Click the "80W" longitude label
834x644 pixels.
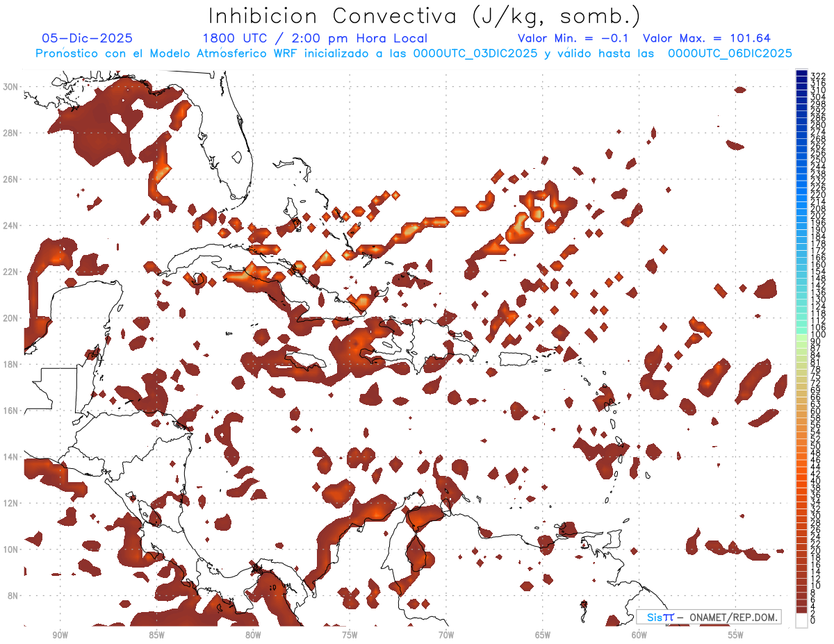[x=253, y=635]
